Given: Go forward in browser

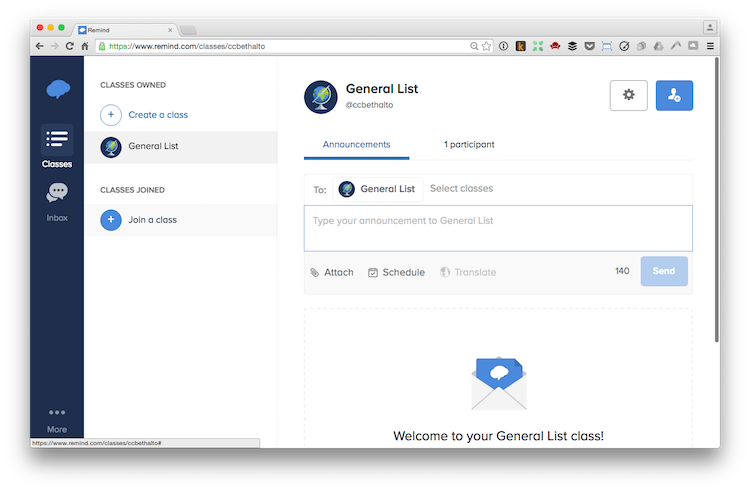Looking at the screenshot, I should click(x=55, y=46).
